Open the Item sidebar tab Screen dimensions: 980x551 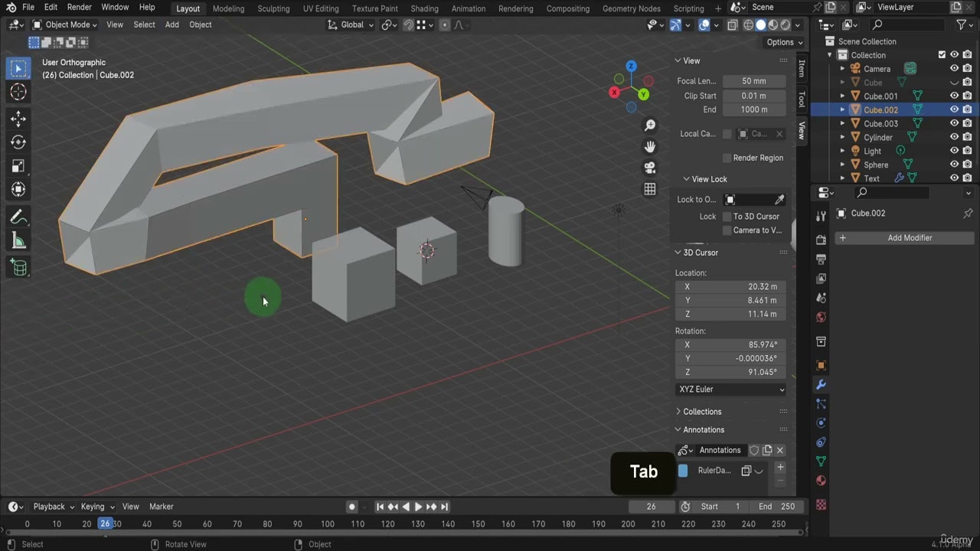(x=802, y=67)
